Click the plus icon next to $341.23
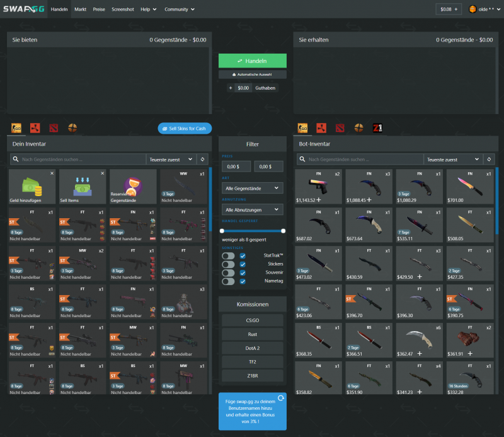Image resolution: width=504 pixels, height=437 pixels. (420, 392)
